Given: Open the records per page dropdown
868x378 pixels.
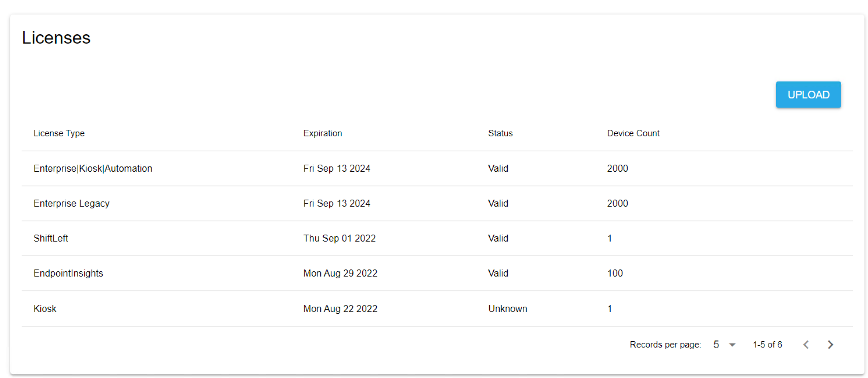Looking at the screenshot, I should (724, 344).
